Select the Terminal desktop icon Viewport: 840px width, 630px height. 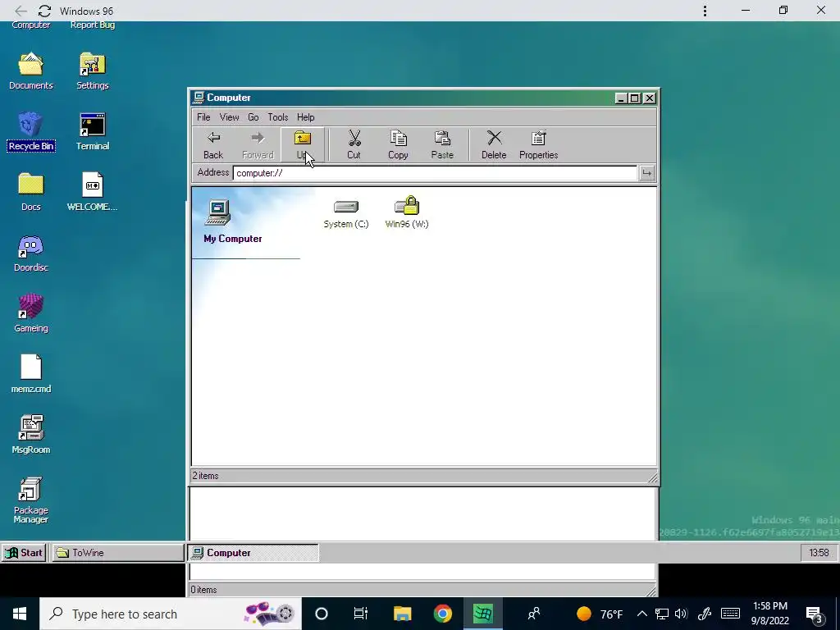(92, 132)
